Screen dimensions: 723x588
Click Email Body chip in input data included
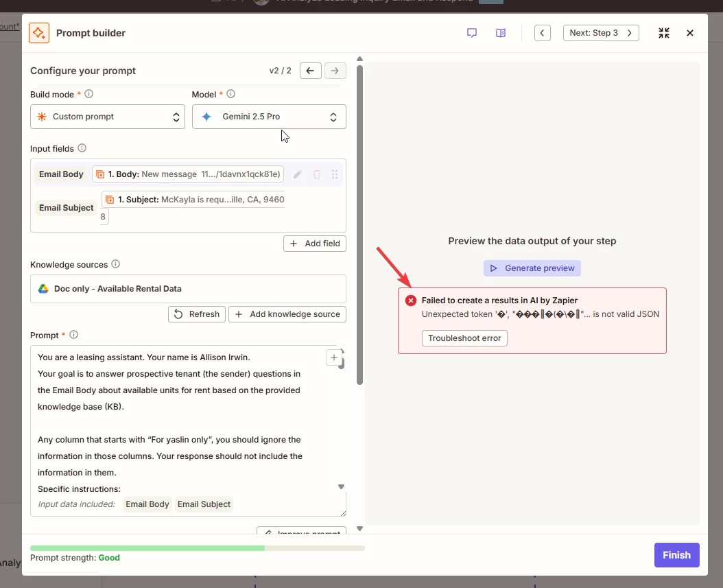[147, 504]
